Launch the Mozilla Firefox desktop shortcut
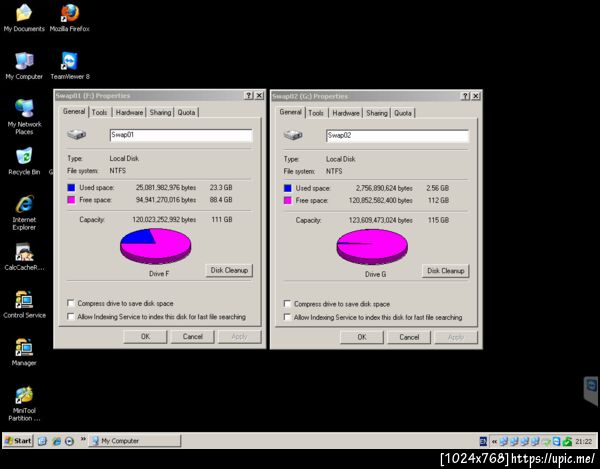The width and height of the screenshot is (600, 469). coord(70,17)
